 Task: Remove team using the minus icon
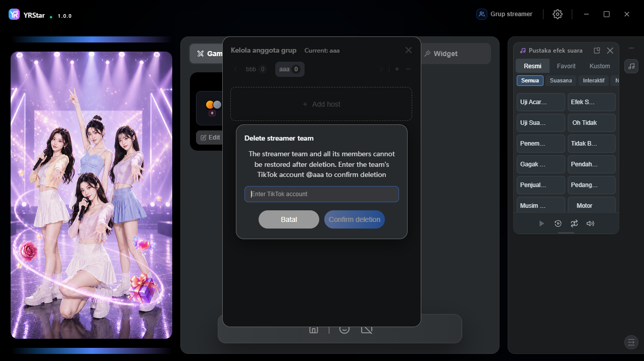pyautogui.click(x=408, y=69)
